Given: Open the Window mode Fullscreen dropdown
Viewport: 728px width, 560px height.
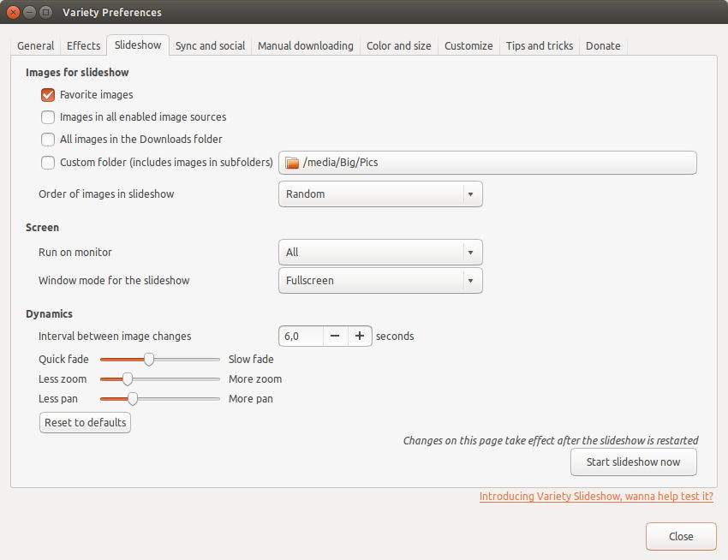Looking at the screenshot, I should click(380, 281).
